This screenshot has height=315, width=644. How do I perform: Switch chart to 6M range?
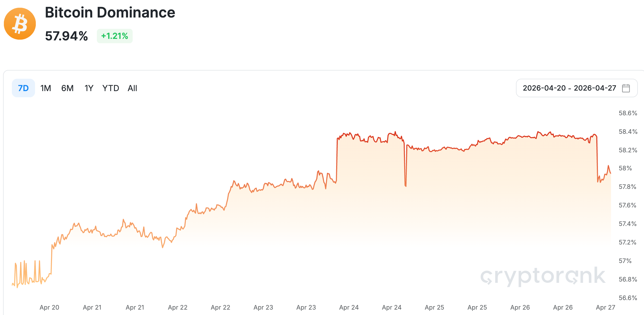[x=67, y=88]
